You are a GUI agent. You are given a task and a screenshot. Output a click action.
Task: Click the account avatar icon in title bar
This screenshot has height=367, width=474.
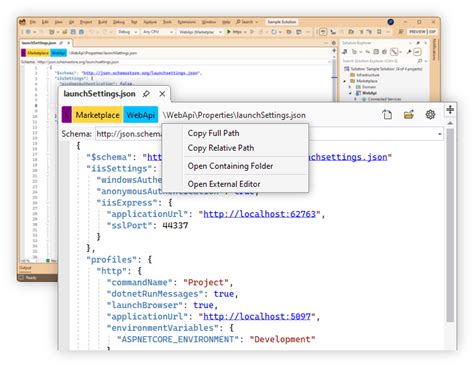390,22
